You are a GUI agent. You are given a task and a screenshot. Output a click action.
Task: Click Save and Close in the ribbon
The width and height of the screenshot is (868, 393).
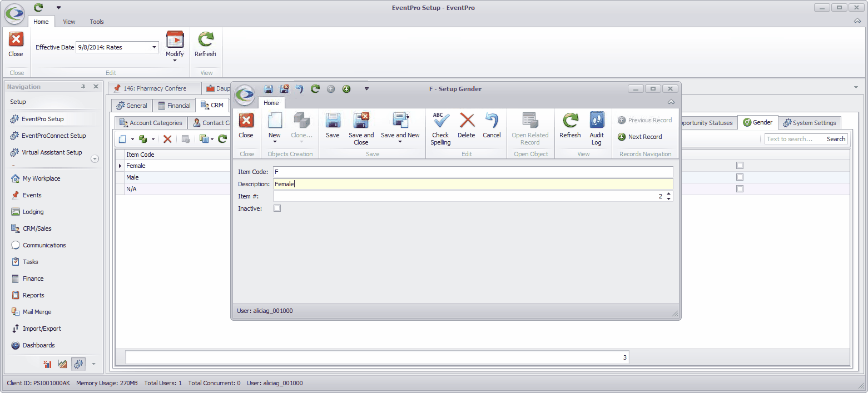click(361, 129)
